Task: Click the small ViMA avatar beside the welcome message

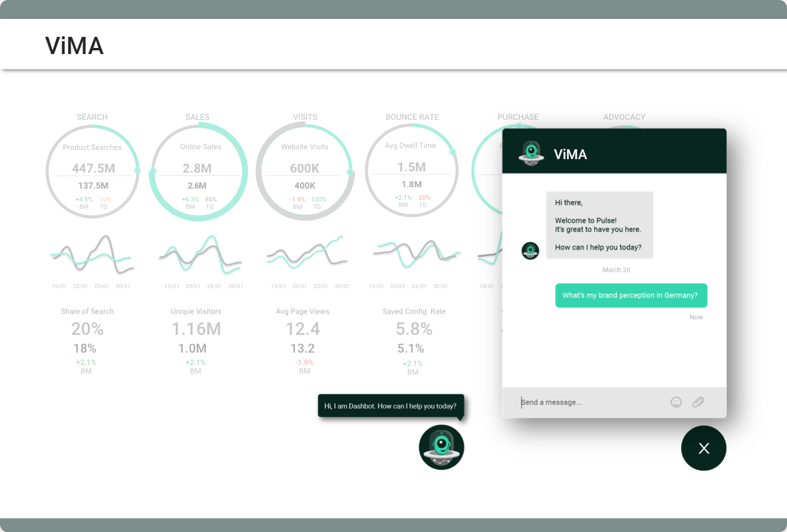Action: [530, 251]
